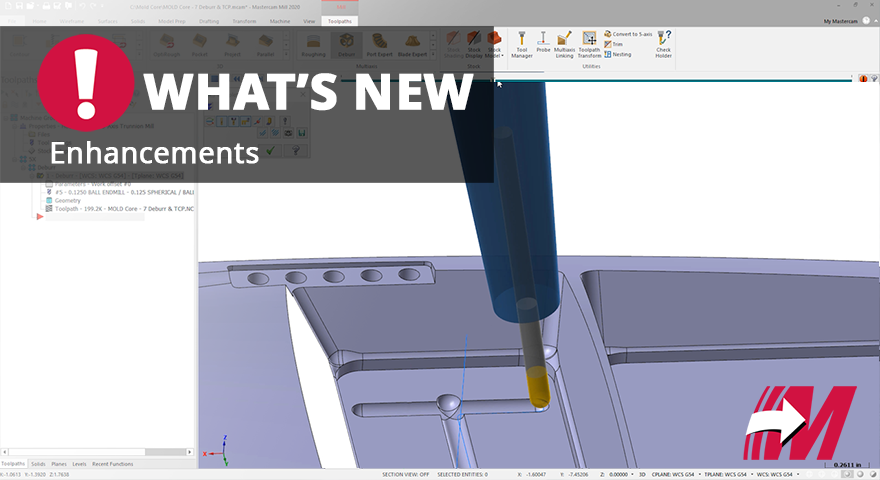Viewport: 880px width, 480px height.
Task: Open Multiaxis Linking utility
Action: [x=564, y=44]
